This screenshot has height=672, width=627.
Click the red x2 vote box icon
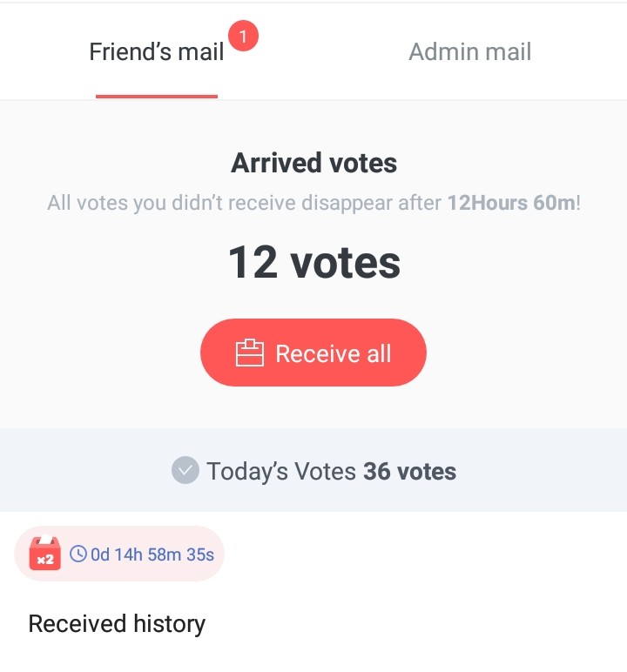tap(44, 554)
